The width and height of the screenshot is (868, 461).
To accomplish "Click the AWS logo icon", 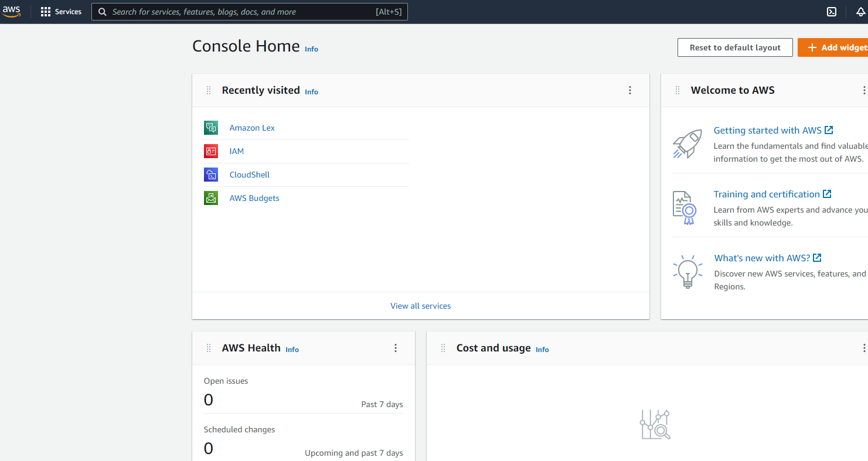I will (x=11, y=11).
